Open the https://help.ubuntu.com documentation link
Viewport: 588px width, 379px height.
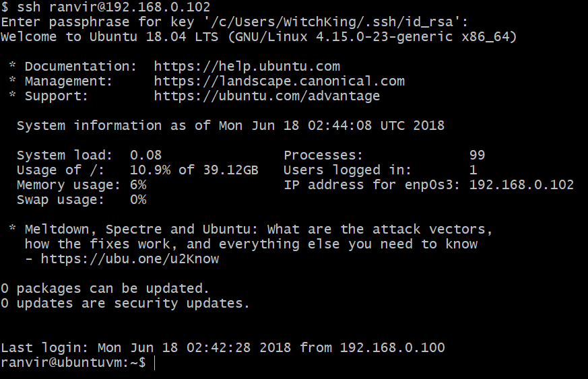click(247, 67)
